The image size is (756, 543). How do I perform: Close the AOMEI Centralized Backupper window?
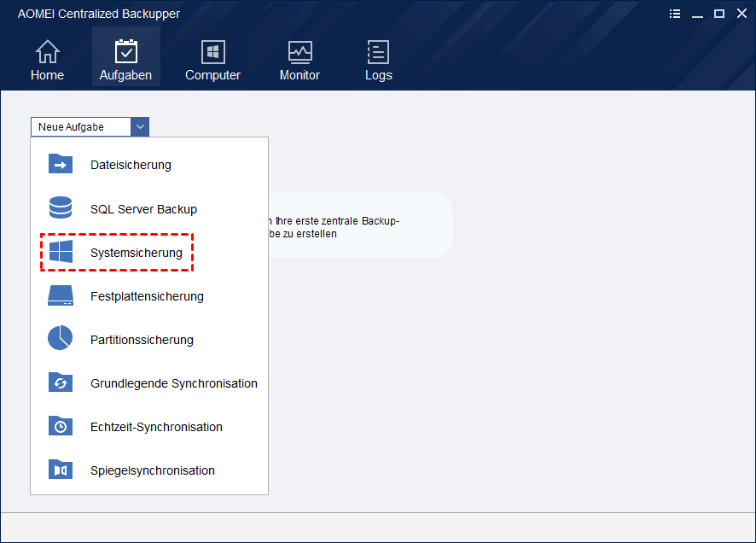click(x=741, y=14)
